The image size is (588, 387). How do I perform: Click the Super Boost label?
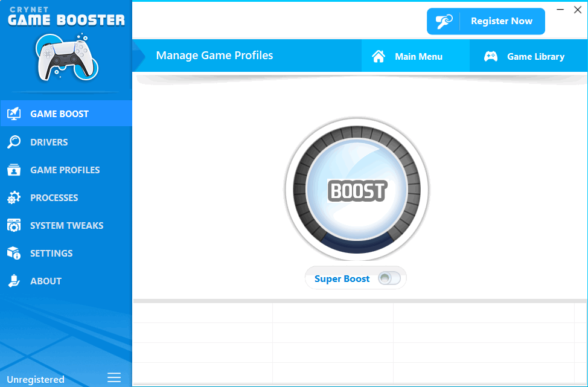tap(342, 278)
